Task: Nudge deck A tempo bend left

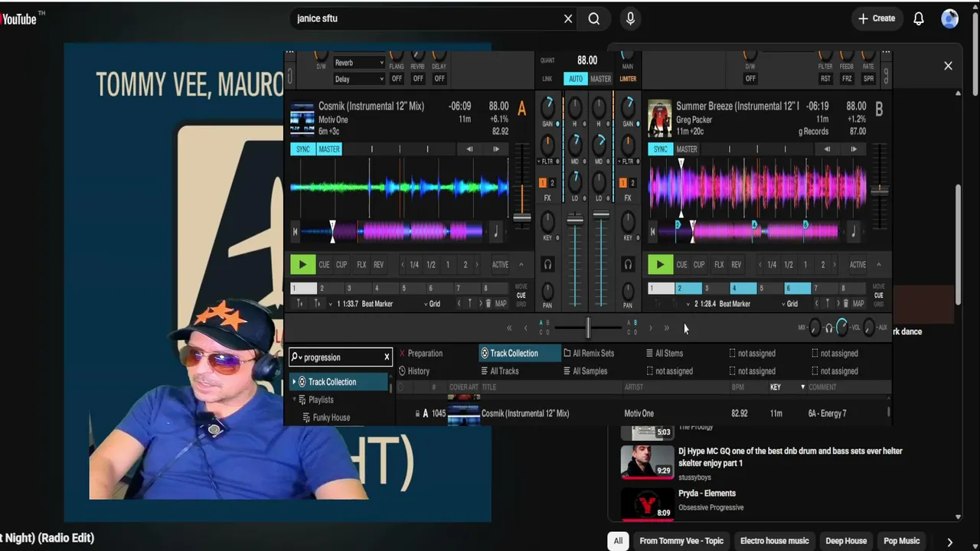Action: 469,149
